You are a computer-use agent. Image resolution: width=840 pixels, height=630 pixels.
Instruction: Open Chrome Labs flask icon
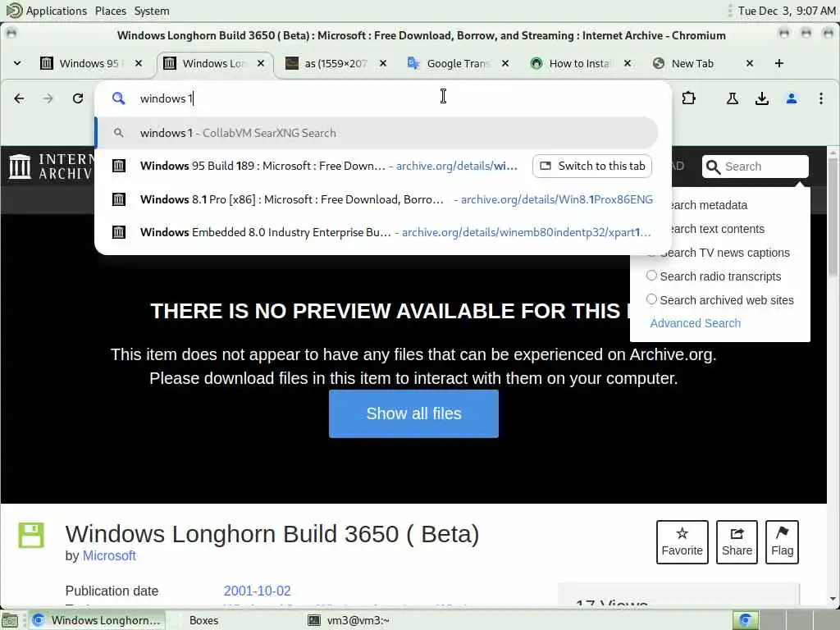733,98
